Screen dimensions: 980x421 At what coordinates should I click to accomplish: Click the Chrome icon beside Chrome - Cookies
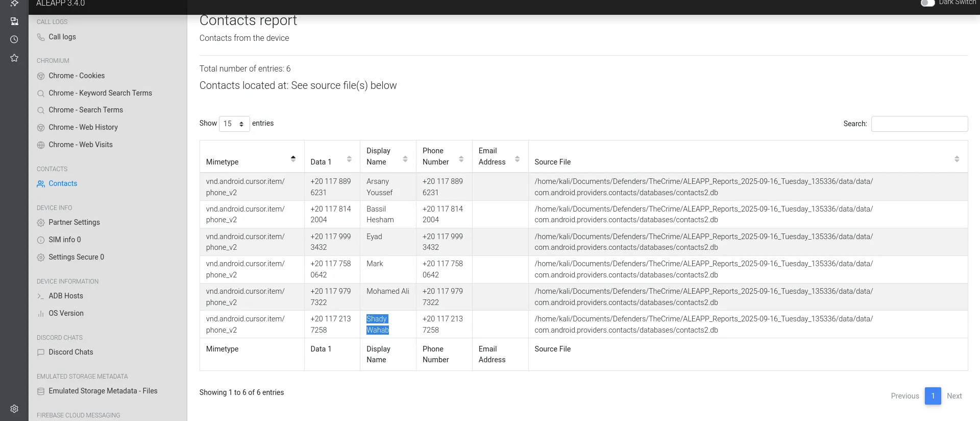[x=41, y=76]
